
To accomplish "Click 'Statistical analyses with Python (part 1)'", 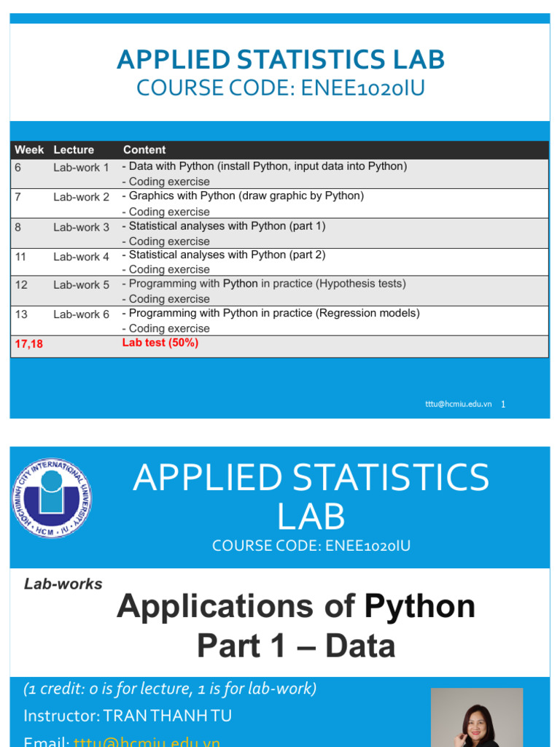I will coord(224,226).
